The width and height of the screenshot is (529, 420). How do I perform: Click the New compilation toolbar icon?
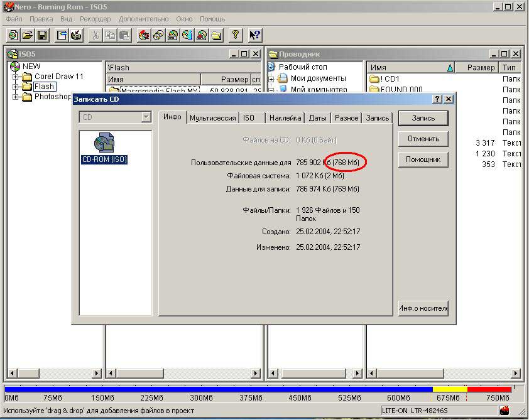(13, 35)
